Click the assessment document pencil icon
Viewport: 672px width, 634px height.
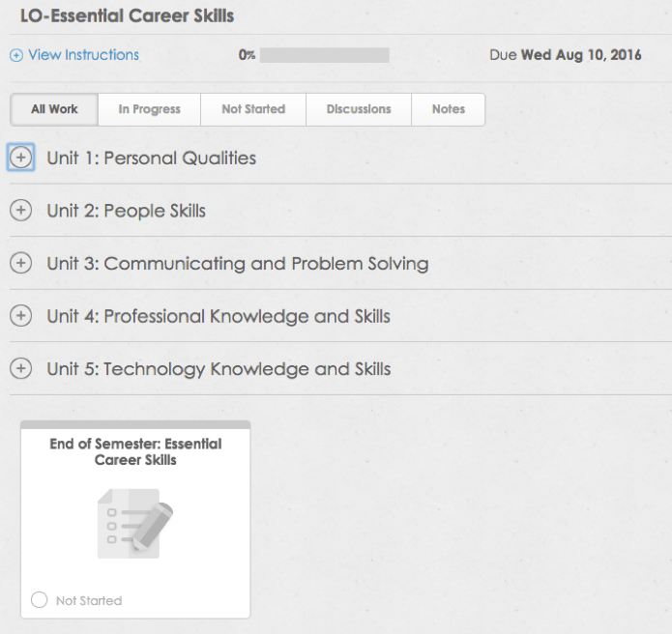(x=135, y=524)
